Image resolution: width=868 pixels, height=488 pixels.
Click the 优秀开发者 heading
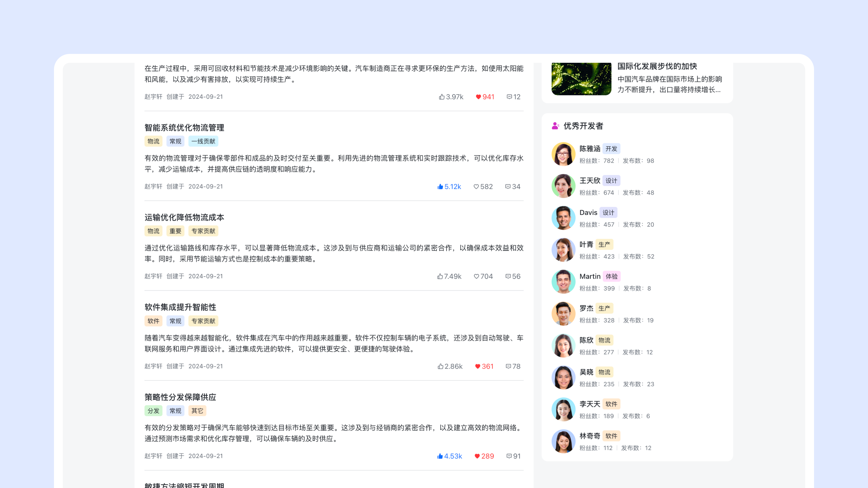pos(583,126)
